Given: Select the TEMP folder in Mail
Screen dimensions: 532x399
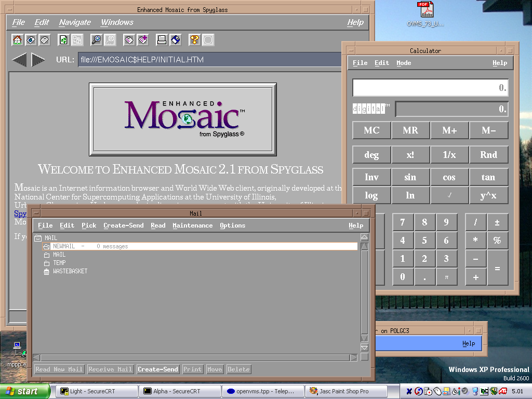Looking at the screenshot, I should [59, 263].
